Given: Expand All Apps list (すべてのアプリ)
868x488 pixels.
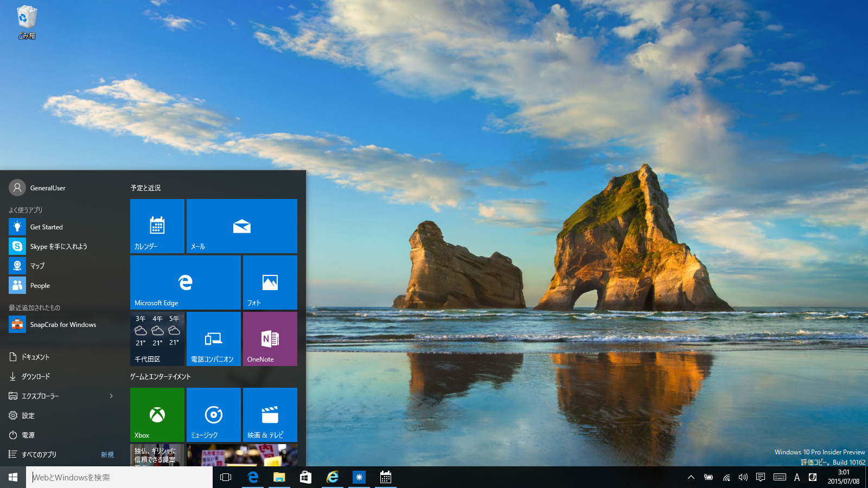Looking at the screenshot, I should [x=39, y=454].
